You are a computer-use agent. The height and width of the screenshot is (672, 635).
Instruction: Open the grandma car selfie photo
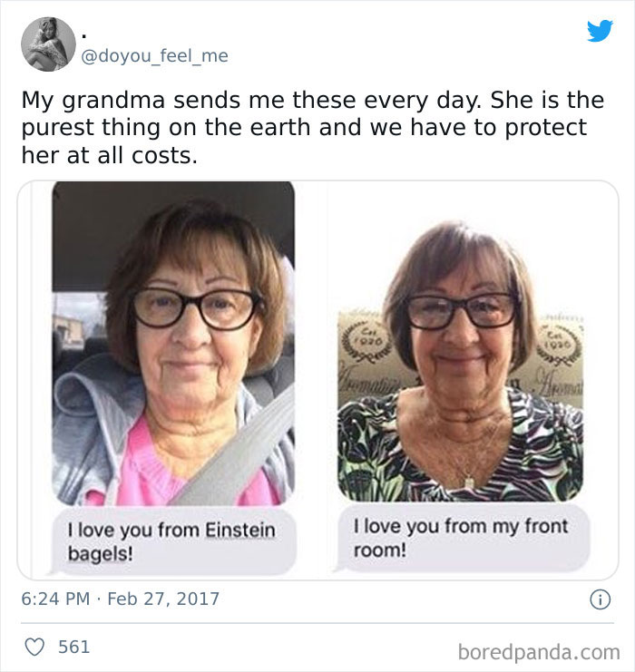tap(172, 343)
